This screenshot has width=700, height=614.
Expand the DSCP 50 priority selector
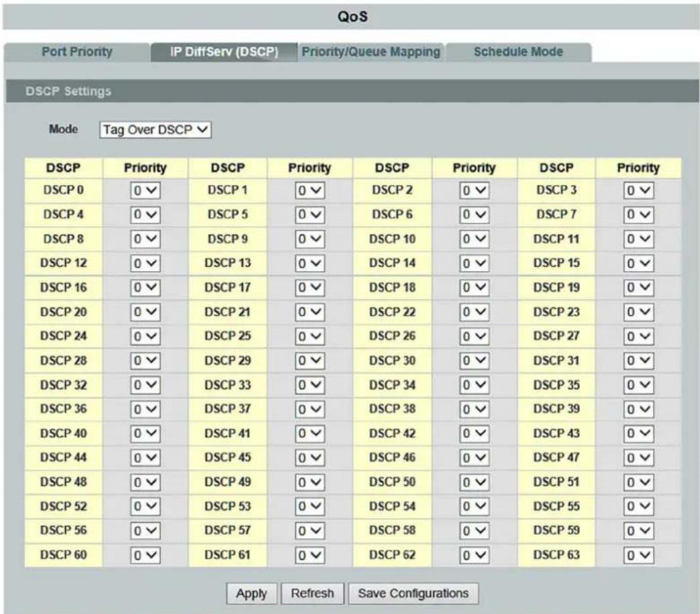474,482
